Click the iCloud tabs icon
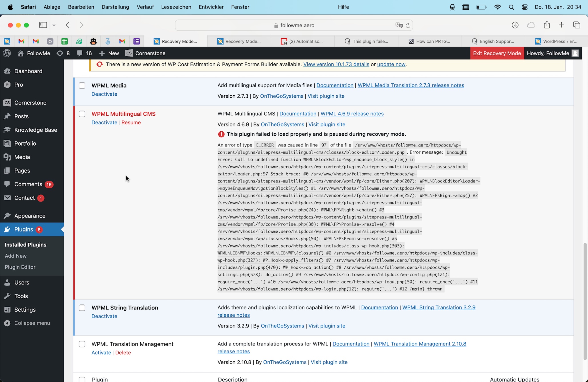This screenshot has height=382, width=588. [x=531, y=25]
